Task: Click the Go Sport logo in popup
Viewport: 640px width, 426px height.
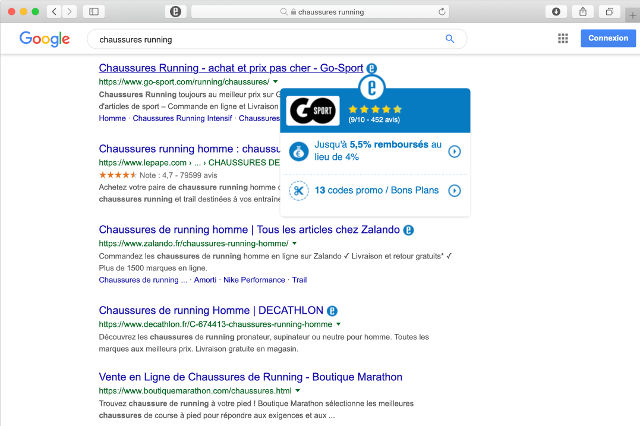Action: tap(313, 111)
